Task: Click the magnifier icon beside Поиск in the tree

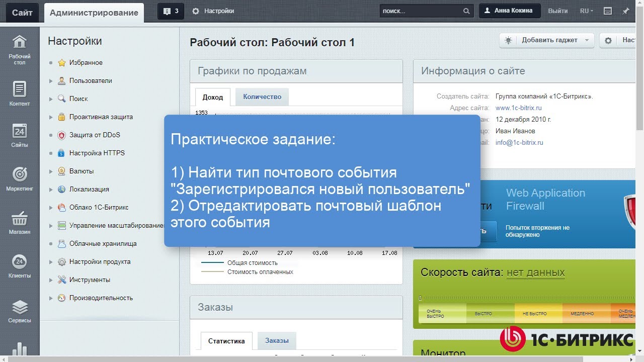Action: coord(61,99)
